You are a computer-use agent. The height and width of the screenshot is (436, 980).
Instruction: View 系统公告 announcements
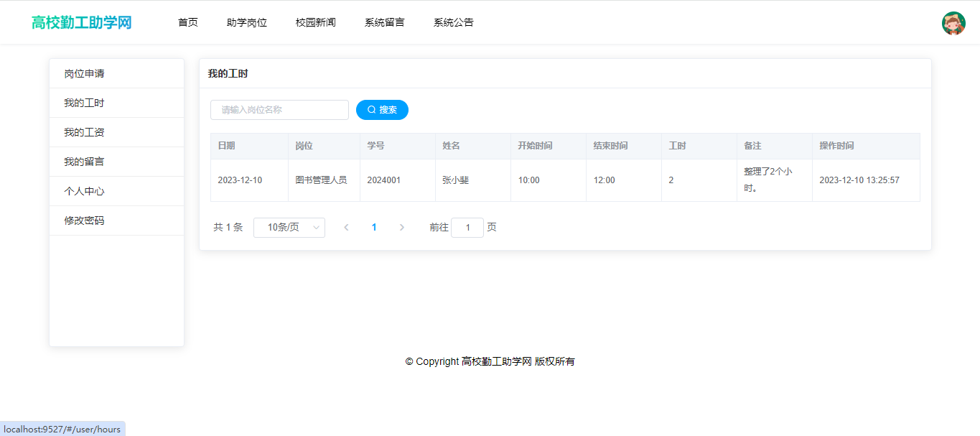point(454,22)
